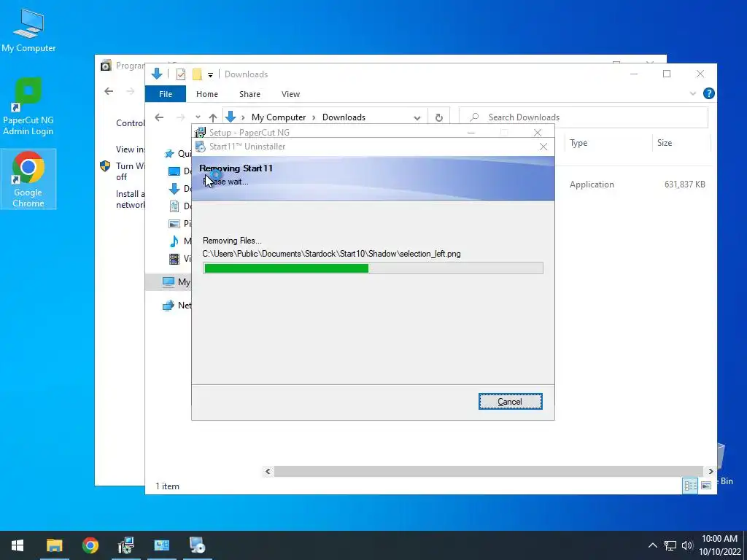Image resolution: width=747 pixels, height=560 pixels.
Task: Expand the ribbon with the chevron
Action: (693, 94)
